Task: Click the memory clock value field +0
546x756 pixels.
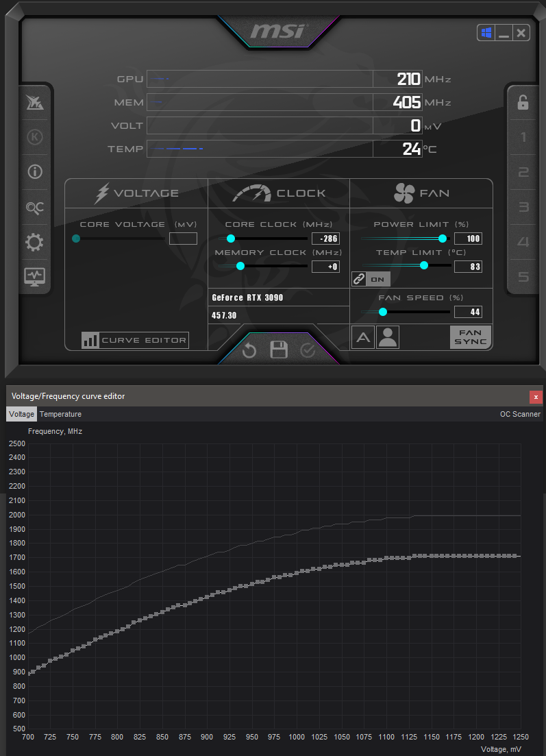Action: click(x=326, y=267)
